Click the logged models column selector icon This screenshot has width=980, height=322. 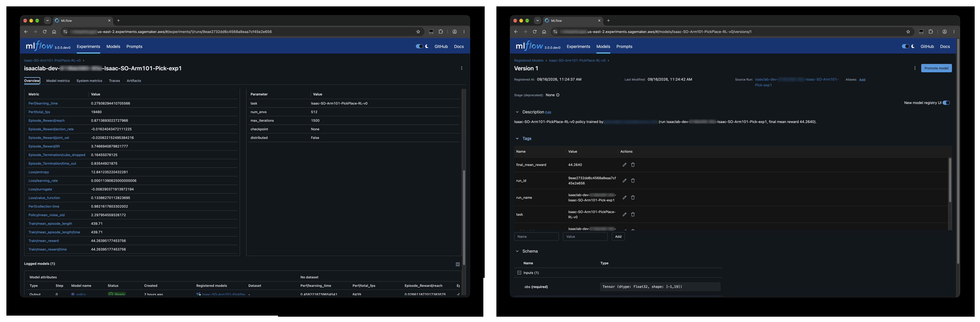pos(458,264)
